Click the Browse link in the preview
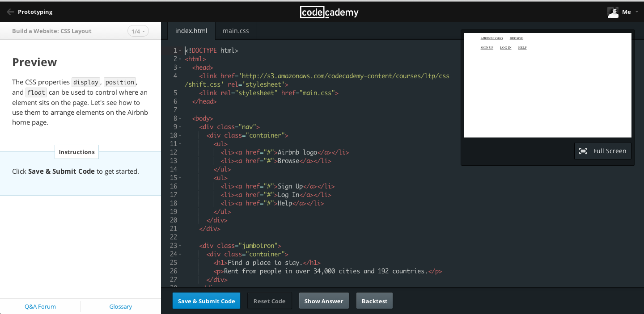Viewport: 644px width, 314px height. point(516,38)
